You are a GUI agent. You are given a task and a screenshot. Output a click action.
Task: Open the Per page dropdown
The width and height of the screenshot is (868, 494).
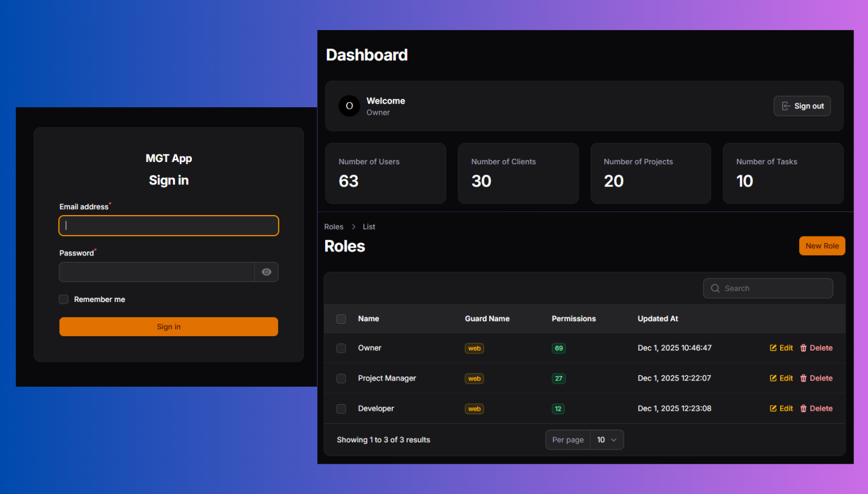coord(607,439)
